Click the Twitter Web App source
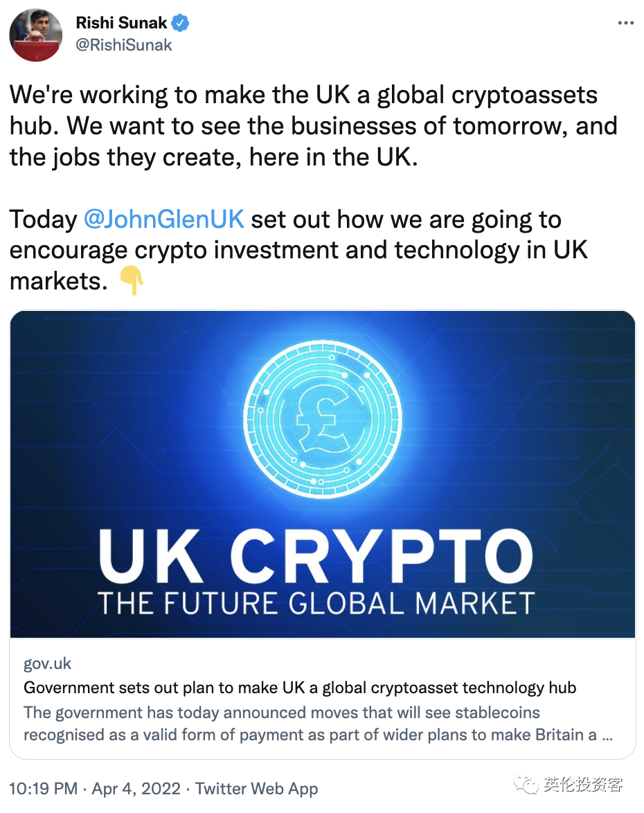Image resolution: width=644 pixels, height=813 pixels. click(256, 788)
